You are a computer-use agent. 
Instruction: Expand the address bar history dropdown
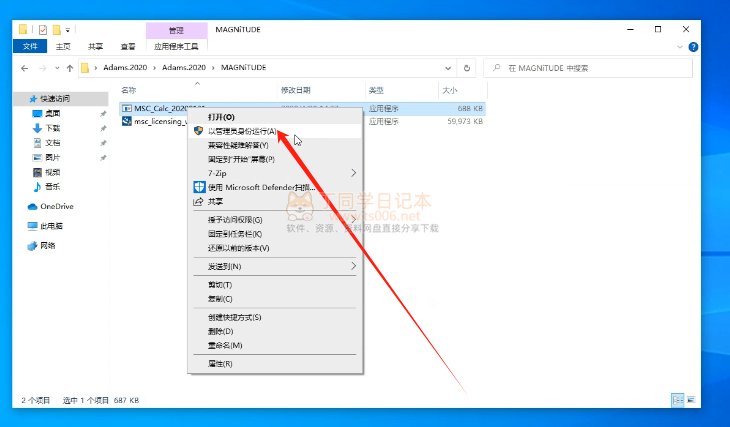pyautogui.click(x=448, y=68)
